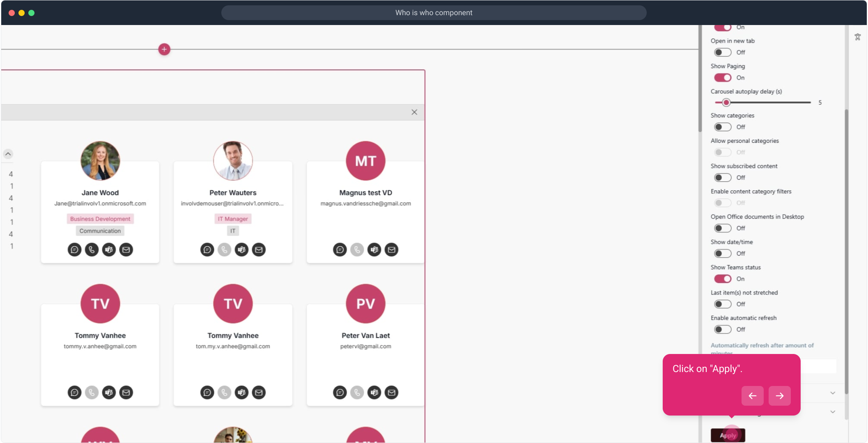868x443 pixels.
Task: Click Teams icon for tom.my.v.anhee@gmail.com card
Action: [x=241, y=393]
